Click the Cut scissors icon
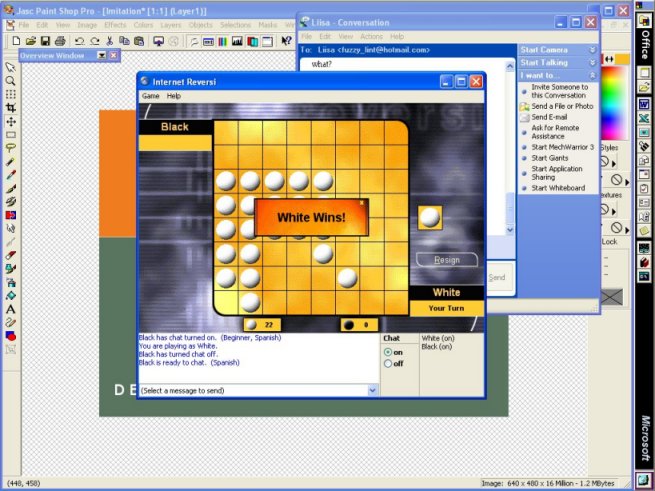655x491 pixels. (109, 41)
